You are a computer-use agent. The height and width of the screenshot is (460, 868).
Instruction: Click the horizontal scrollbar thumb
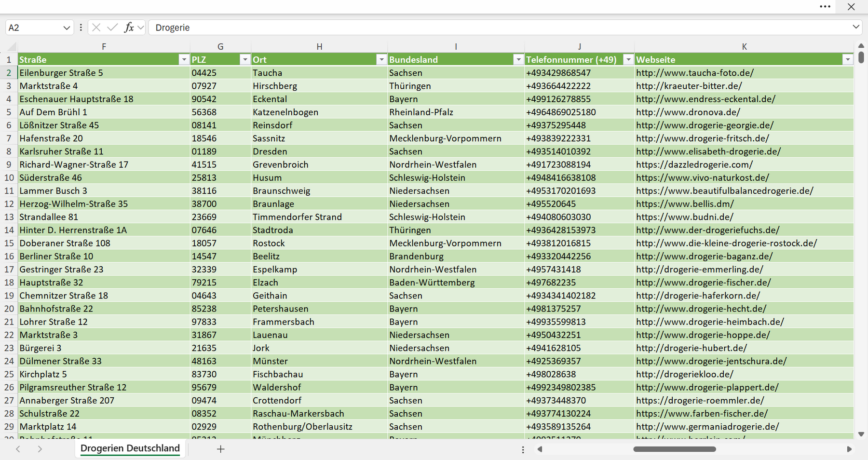pos(675,449)
